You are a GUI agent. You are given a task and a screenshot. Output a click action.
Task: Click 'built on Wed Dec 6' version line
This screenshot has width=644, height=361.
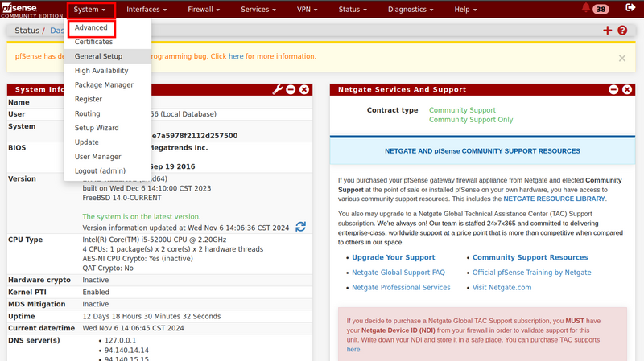[x=147, y=188]
